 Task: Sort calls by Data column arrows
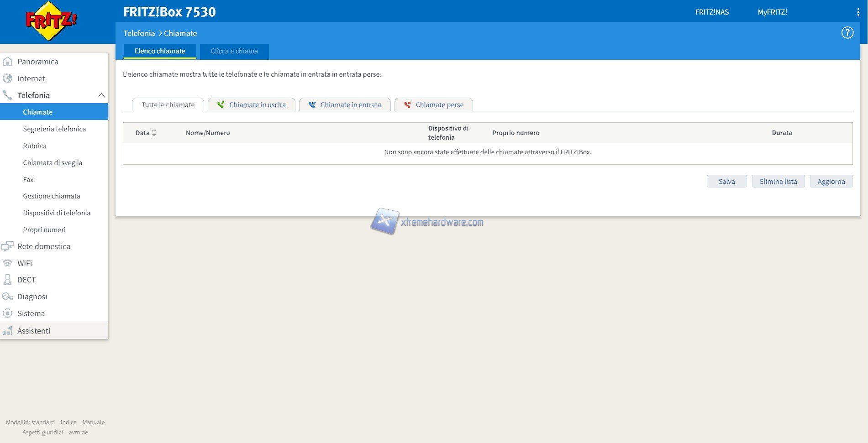point(154,133)
